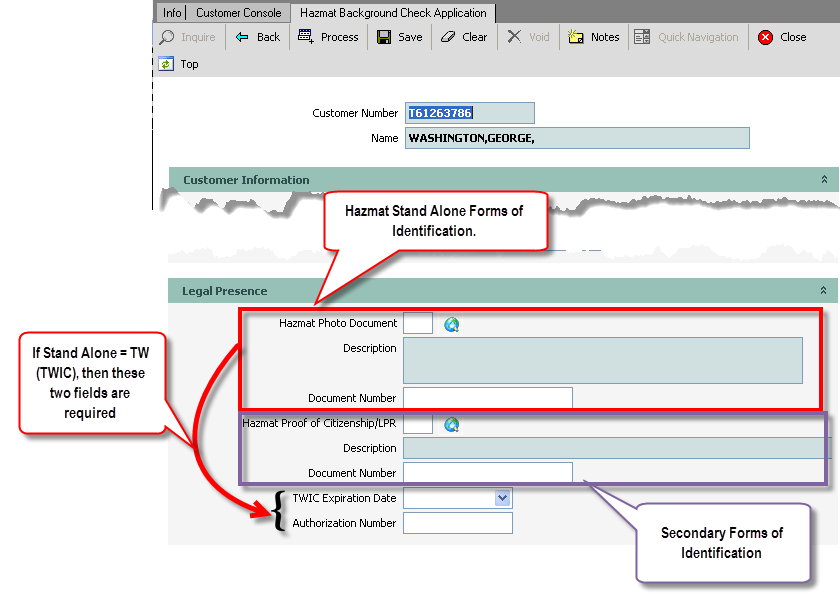Viewport: 840px width, 595px height.
Task: Clear the form using the eraser icon
Action: pos(463,37)
